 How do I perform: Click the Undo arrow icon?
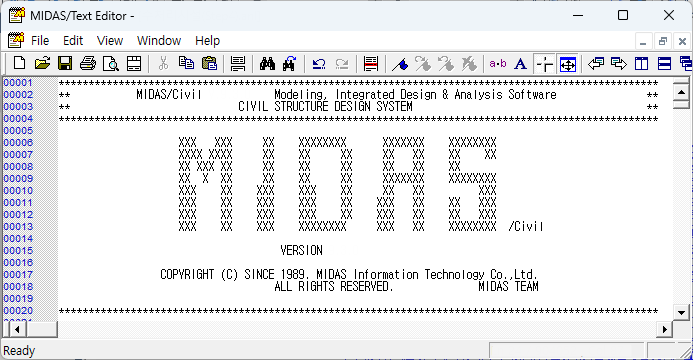[319, 64]
